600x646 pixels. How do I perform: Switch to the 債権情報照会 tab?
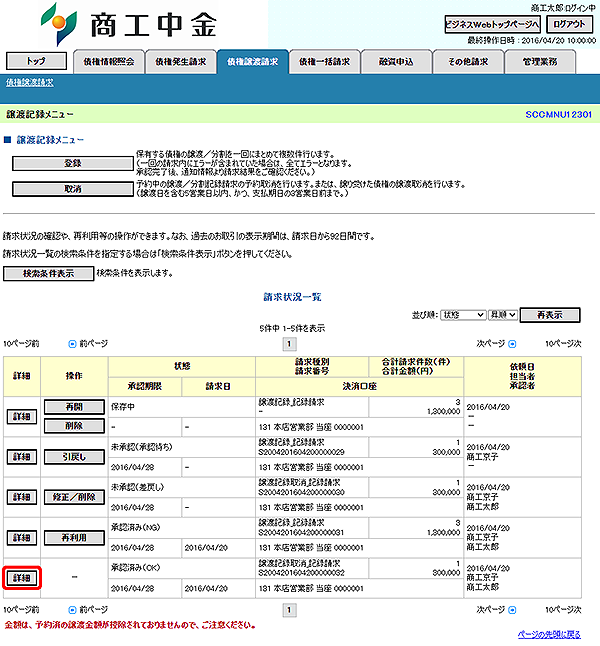point(109,62)
